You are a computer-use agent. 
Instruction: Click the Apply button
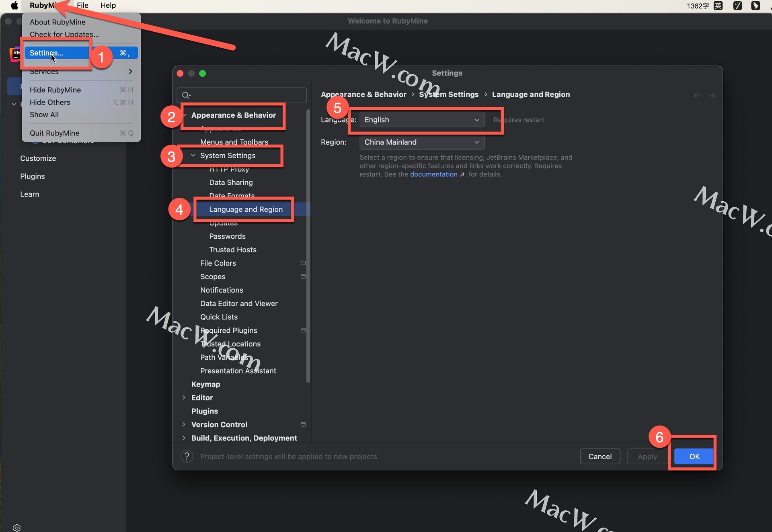[647, 456]
